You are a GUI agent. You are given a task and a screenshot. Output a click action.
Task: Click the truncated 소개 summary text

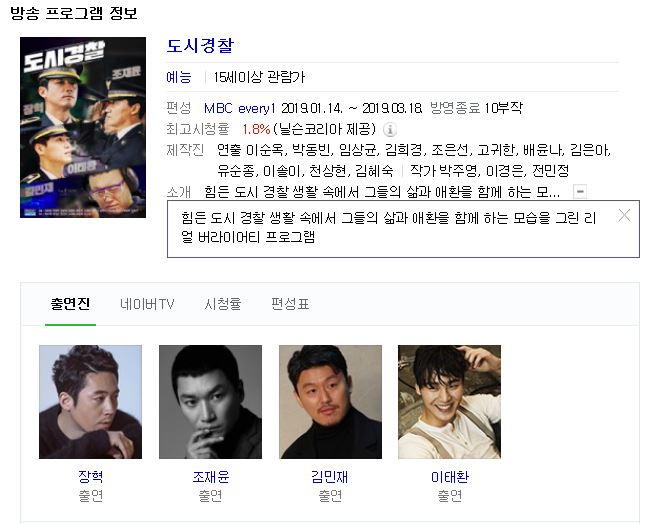[x=382, y=192]
